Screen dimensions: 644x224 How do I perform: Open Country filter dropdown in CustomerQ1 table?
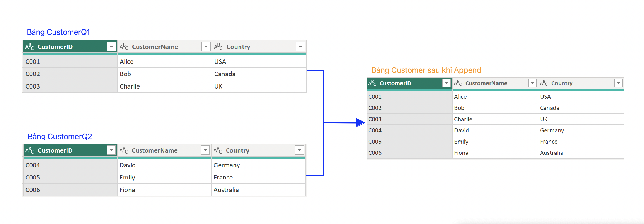point(300,47)
